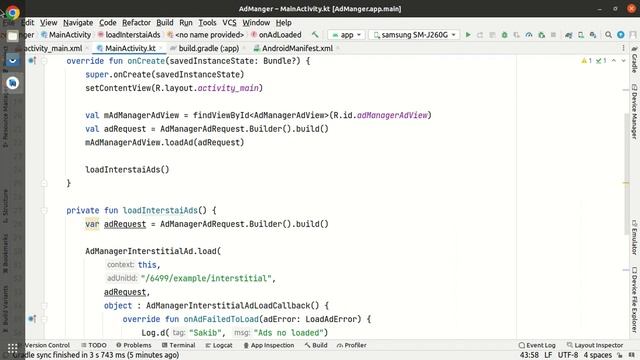Click the editor vertical scrollbar thumb

626,175
